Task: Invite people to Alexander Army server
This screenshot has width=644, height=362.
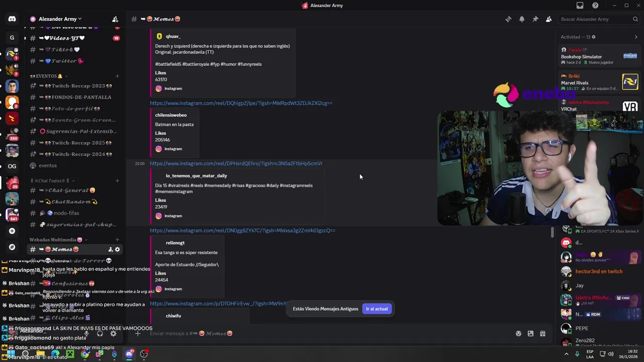Action: point(115,19)
